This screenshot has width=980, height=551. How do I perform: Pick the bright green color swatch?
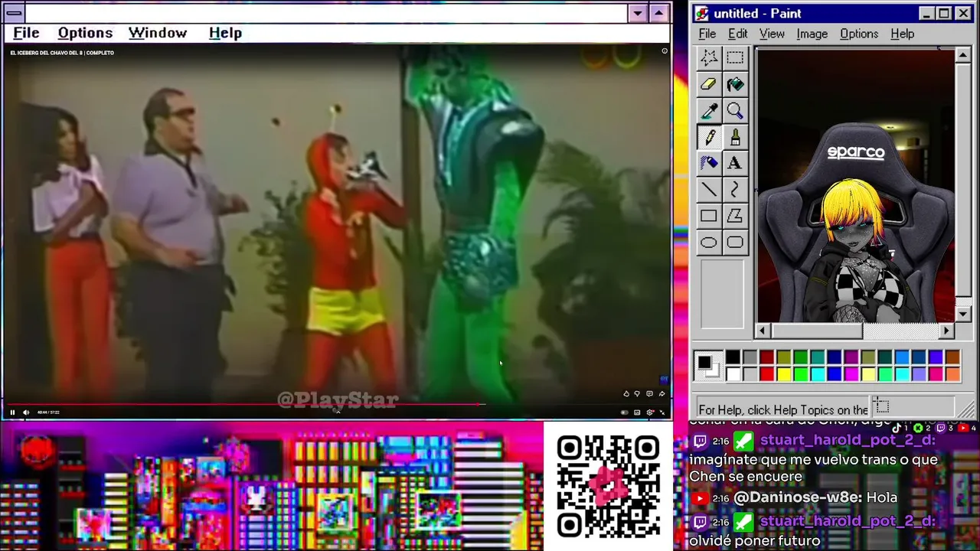tap(801, 374)
